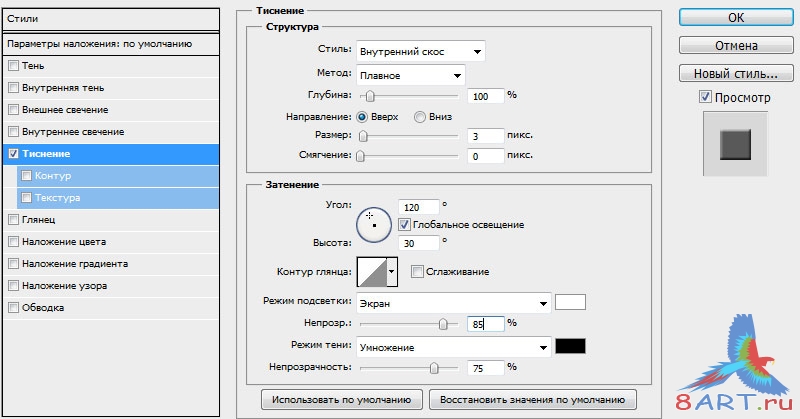The image size is (800, 419).
Task: Toggle the Глобальное освещение checkbox
Action: [x=404, y=225]
